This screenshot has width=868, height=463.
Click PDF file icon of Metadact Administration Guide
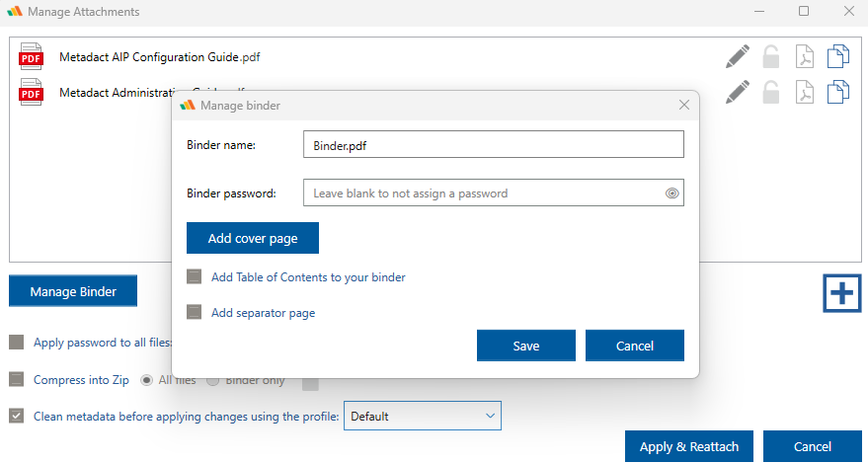point(31,92)
